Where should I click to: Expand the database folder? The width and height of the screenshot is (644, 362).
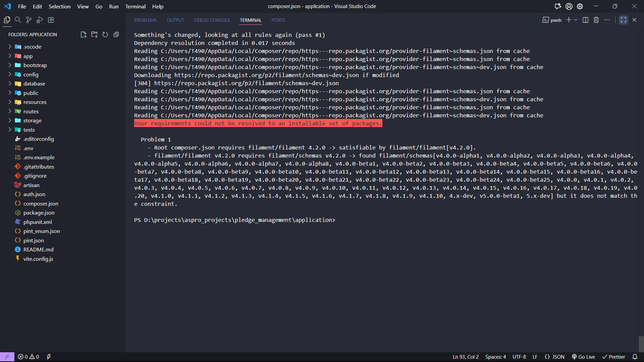34,83
